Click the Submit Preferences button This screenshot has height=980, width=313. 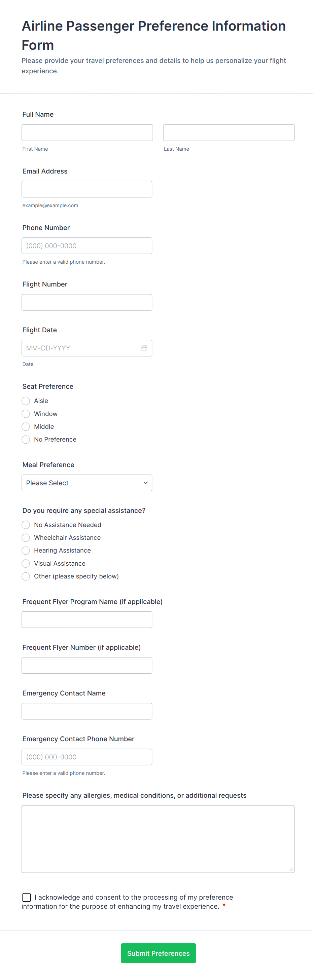[x=158, y=953]
